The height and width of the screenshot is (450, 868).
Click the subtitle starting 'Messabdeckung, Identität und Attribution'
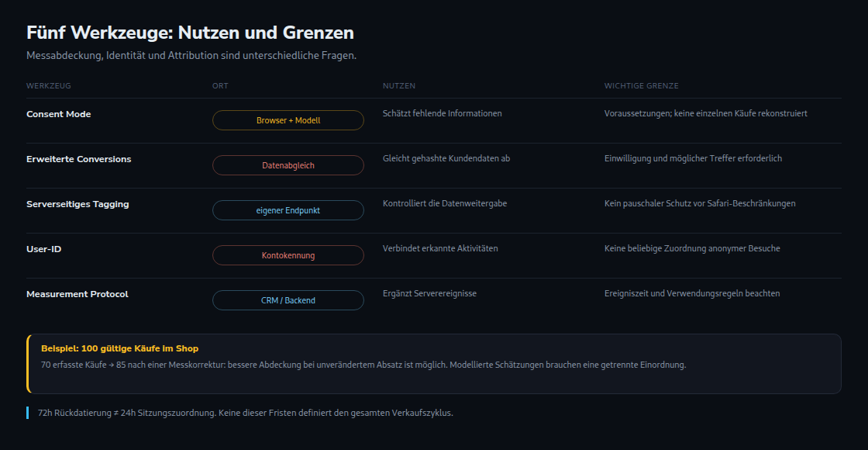(191, 56)
